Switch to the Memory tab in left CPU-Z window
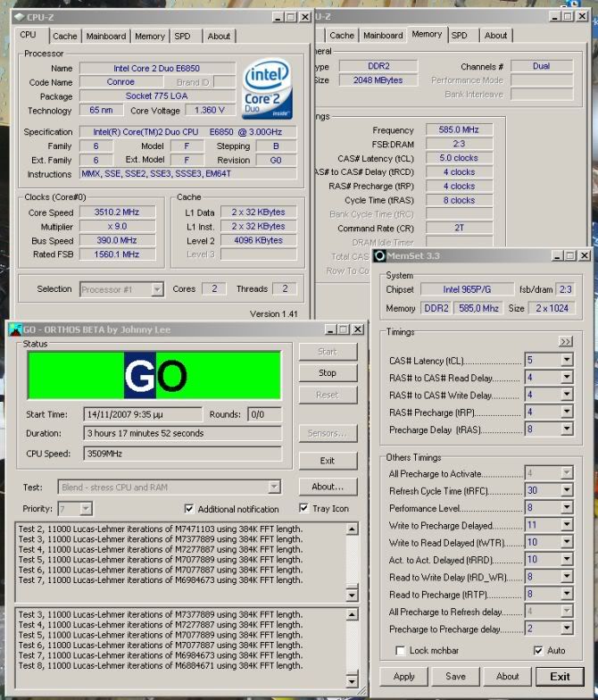This screenshot has height=700, width=598. (150, 36)
